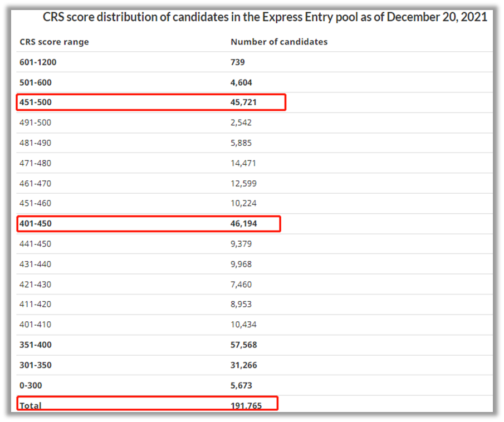Click the 451-460 score range cell
504x422 pixels.
tap(35, 203)
